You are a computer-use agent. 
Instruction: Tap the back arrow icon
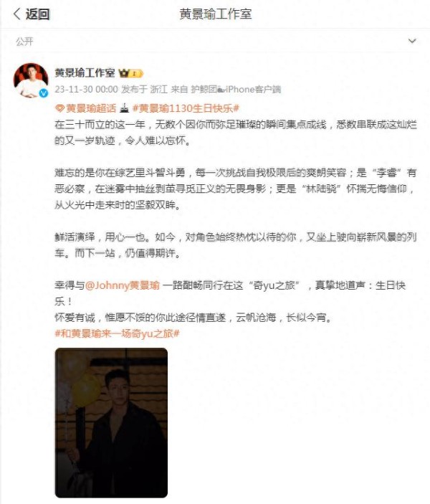point(16,14)
